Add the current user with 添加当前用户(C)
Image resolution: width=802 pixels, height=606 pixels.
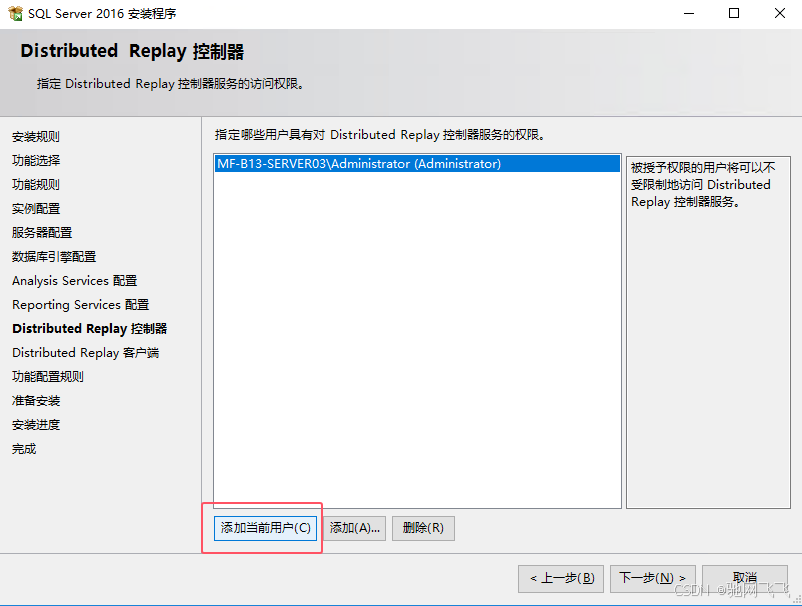pyautogui.click(x=265, y=528)
